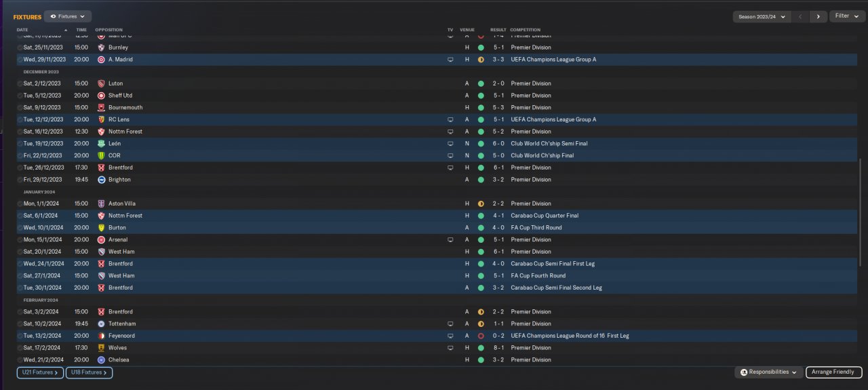Image resolution: width=868 pixels, height=390 pixels.
Task: Click the red loss indicator for Feyenoord match
Action: click(481, 336)
